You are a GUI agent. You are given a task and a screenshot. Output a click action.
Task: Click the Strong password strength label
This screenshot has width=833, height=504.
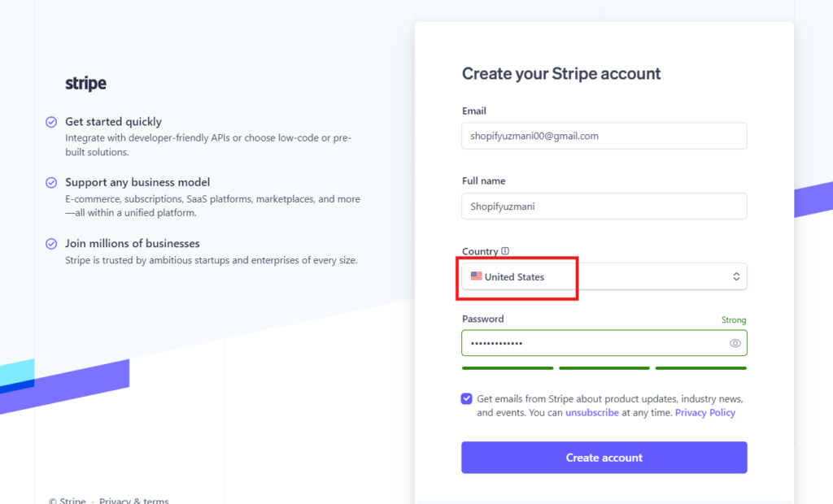pyautogui.click(x=733, y=320)
